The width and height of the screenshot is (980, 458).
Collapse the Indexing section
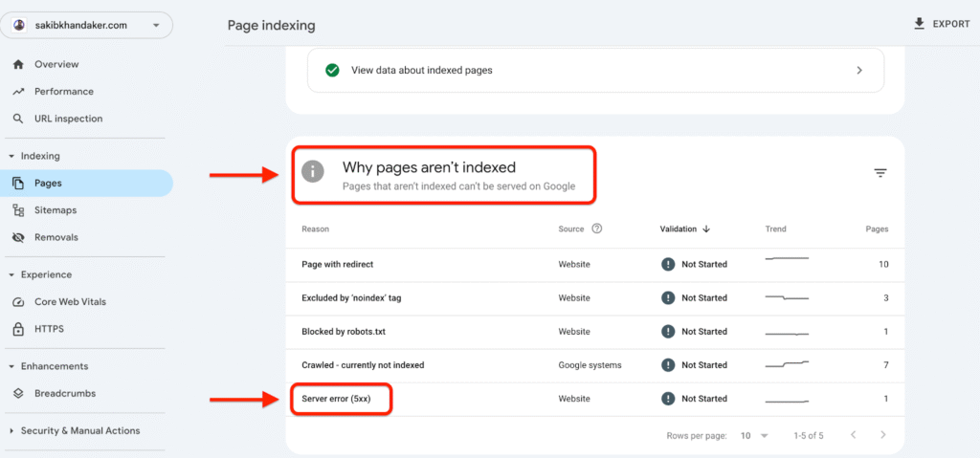(11, 156)
